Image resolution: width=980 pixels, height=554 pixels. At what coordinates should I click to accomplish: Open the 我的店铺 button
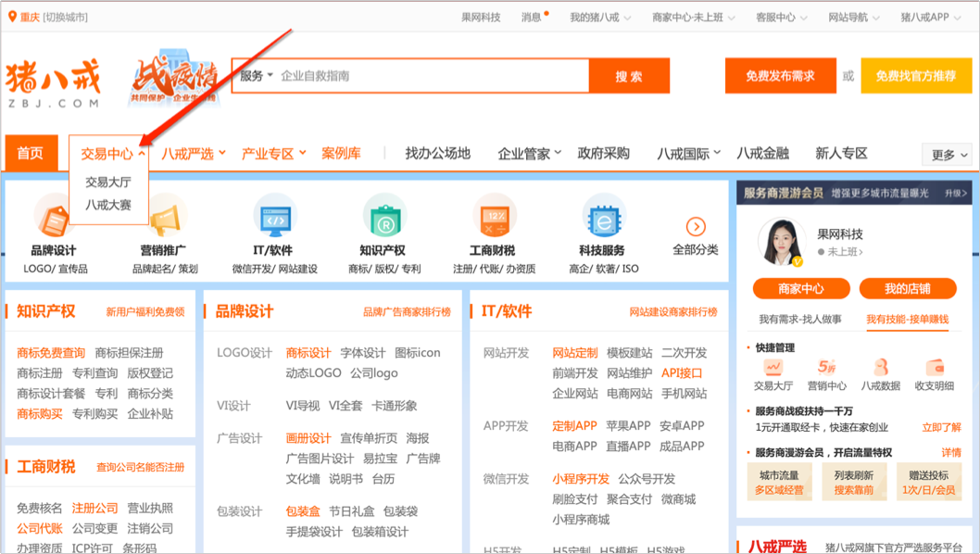908,289
